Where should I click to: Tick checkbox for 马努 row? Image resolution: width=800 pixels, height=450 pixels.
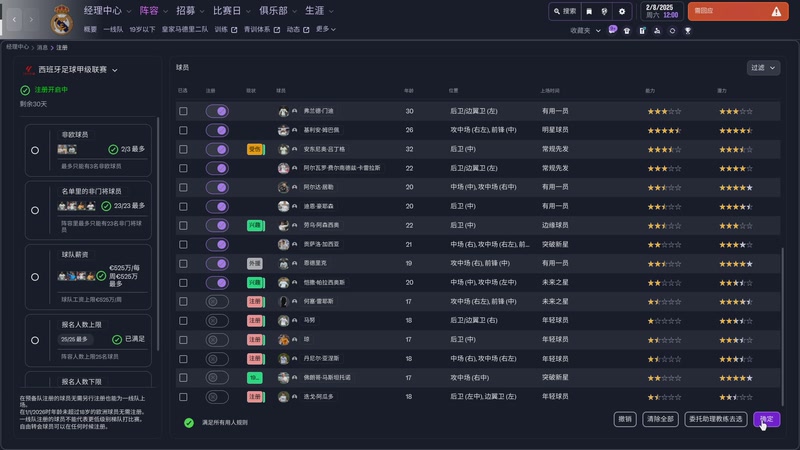[183, 320]
